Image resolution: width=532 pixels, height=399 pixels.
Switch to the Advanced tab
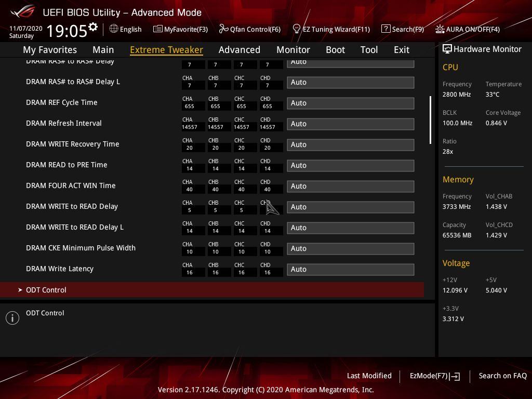239,50
